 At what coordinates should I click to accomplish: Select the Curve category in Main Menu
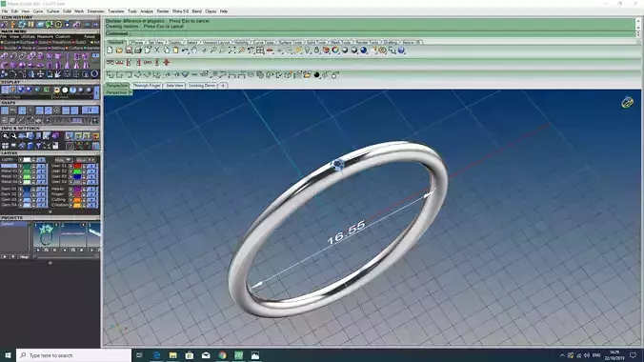pos(9,42)
